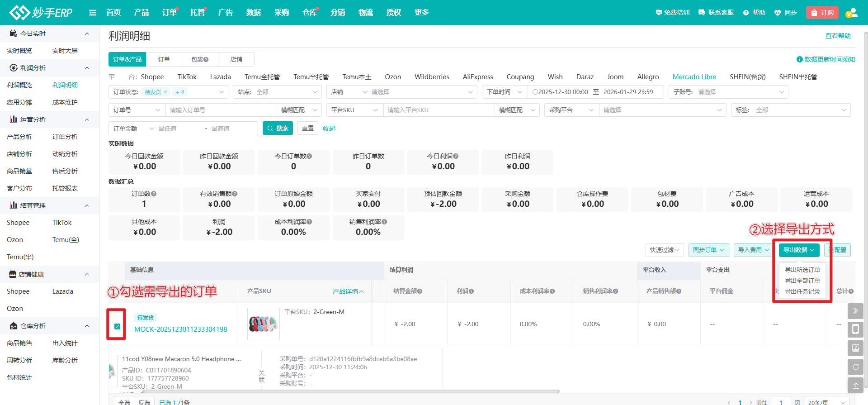Click the hamburger menu icon in header

pyautogui.click(x=93, y=13)
